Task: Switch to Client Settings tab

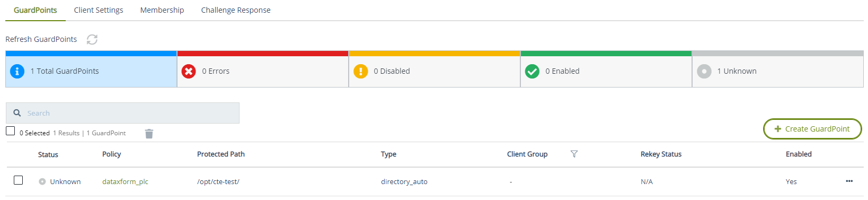Action: point(99,10)
